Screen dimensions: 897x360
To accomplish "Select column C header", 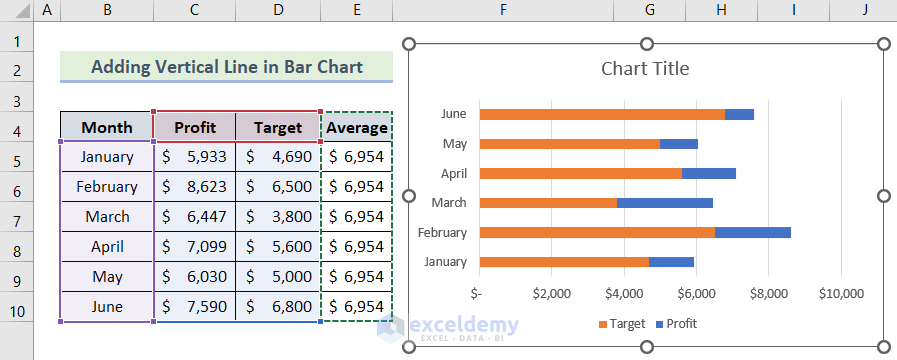I will pos(195,10).
